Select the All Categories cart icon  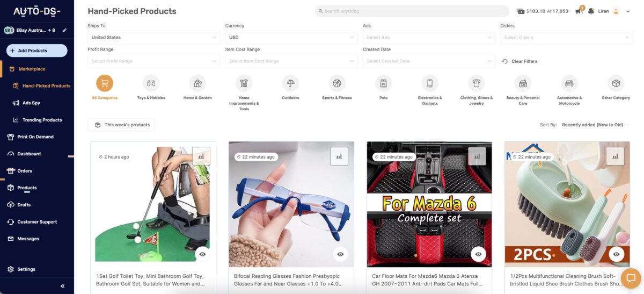click(105, 83)
